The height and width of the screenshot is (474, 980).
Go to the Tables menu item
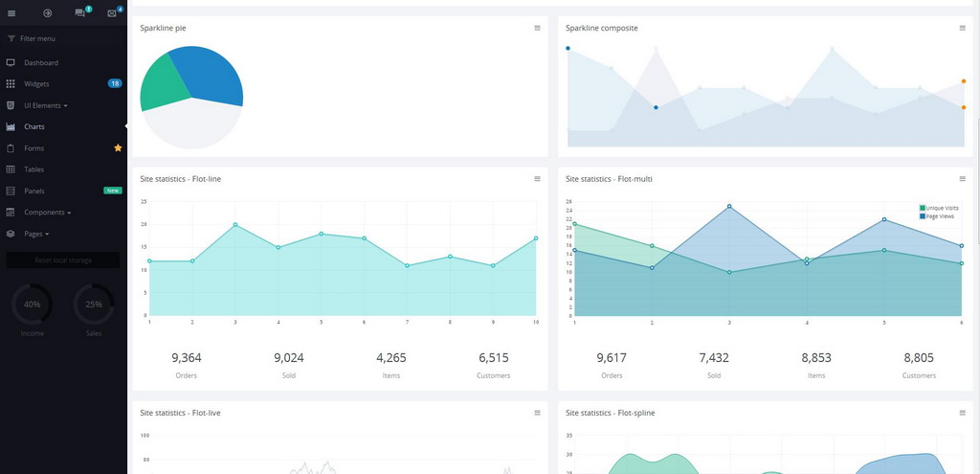click(34, 169)
